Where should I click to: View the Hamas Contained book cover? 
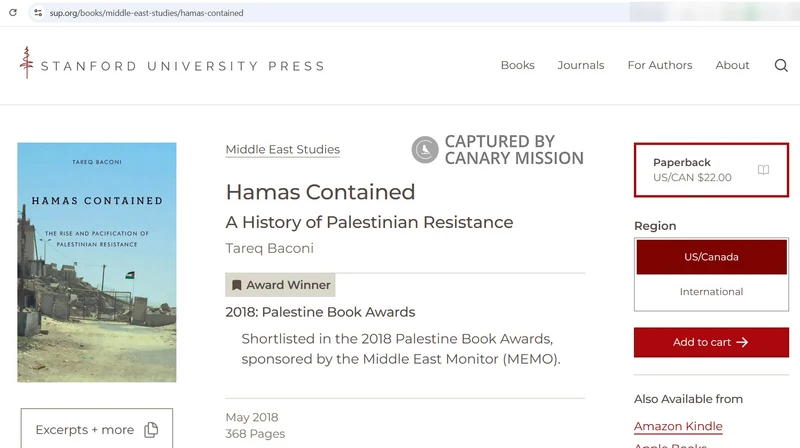[97, 262]
